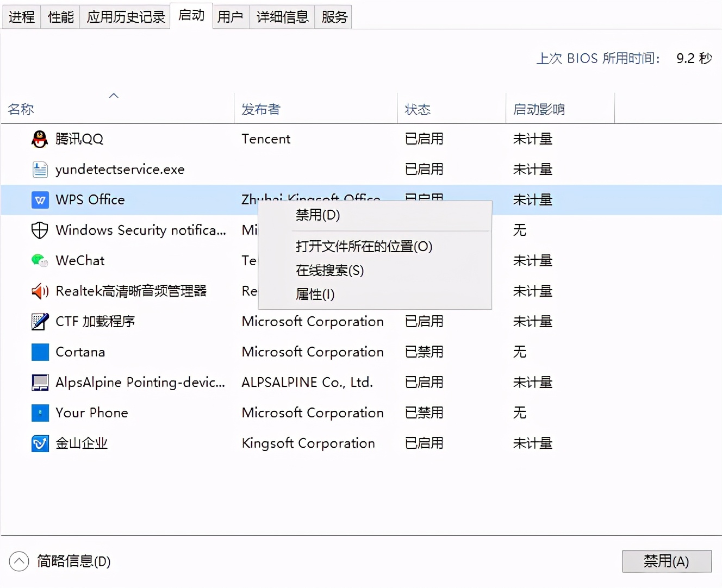Image resolution: width=722 pixels, height=588 pixels.
Task: Click the WPS Office icon
Action: [40, 200]
